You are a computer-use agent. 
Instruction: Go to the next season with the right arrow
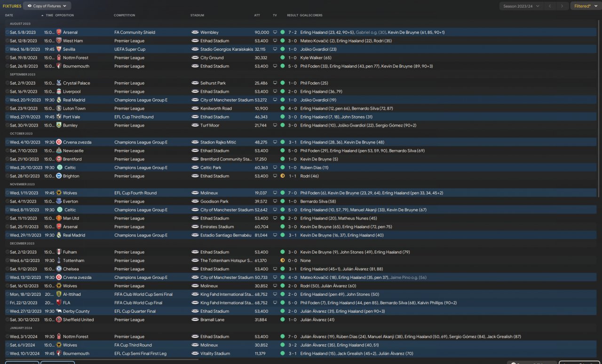(562, 6)
